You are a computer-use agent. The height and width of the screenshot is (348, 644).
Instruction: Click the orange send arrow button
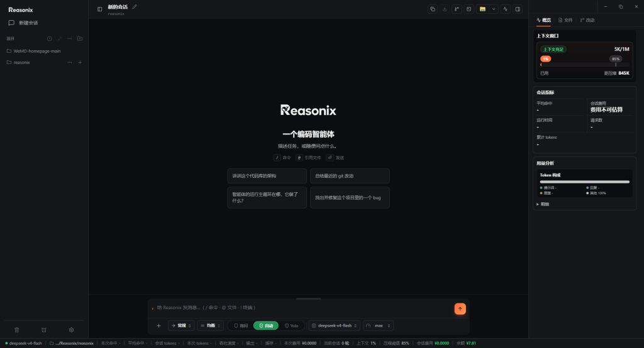pyautogui.click(x=460, y=308)
